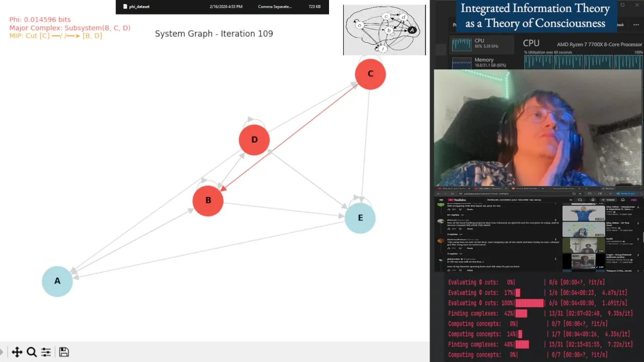Click the forward view arrow in plot toolbar
The height and width of the screenshot is (362, 644).
coord(2,352)
